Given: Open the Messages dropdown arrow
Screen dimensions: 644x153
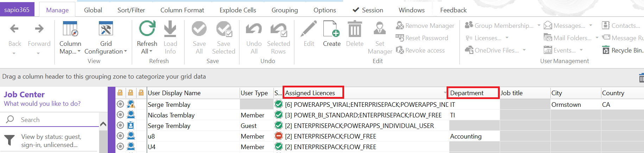Looking at the screenshot, I should [591, 25].
